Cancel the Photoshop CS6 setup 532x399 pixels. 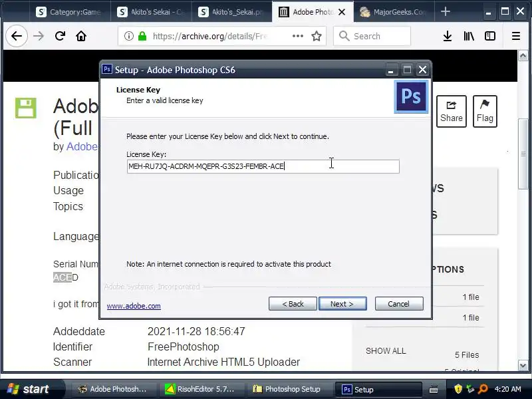pos(399,304)
